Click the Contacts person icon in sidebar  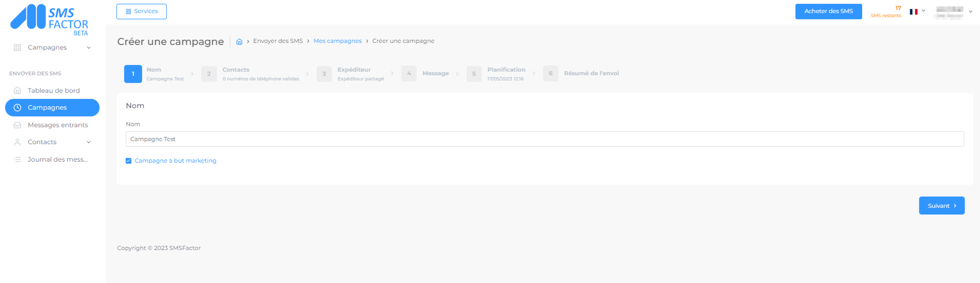click(17, 142)
